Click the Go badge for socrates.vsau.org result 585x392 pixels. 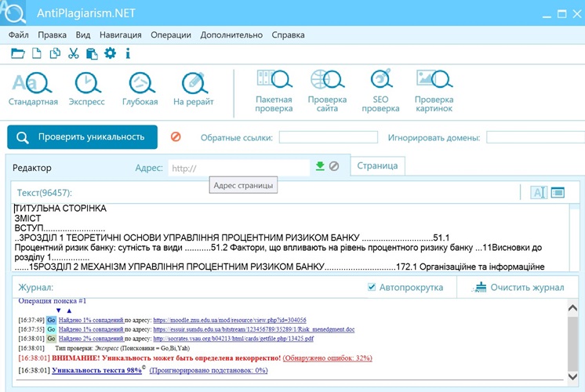(51, 339)
